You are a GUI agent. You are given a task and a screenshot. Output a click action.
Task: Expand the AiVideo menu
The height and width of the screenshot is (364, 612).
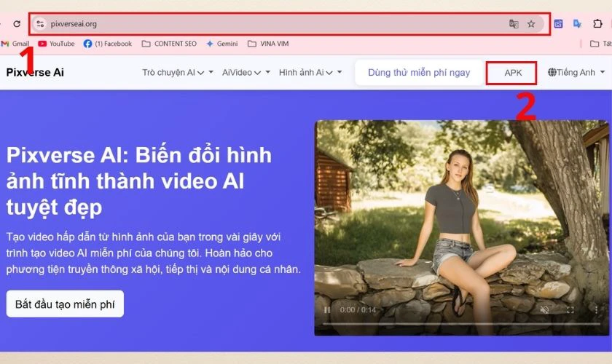tap(246, 73)
